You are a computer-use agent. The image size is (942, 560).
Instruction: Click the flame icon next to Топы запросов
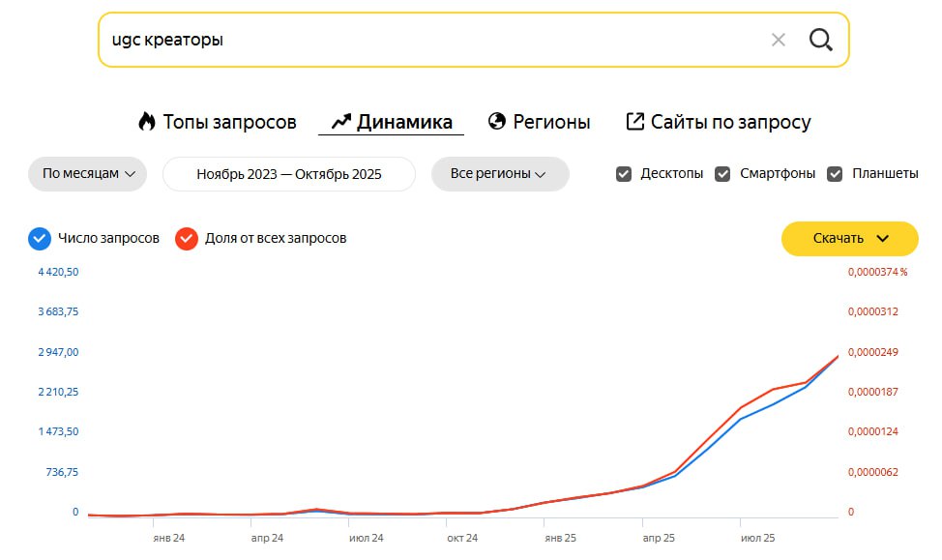coord(147,121)
